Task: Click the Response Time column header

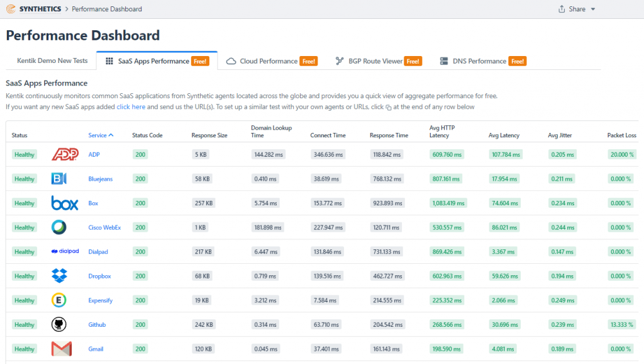Action: (x=389, y=135)
